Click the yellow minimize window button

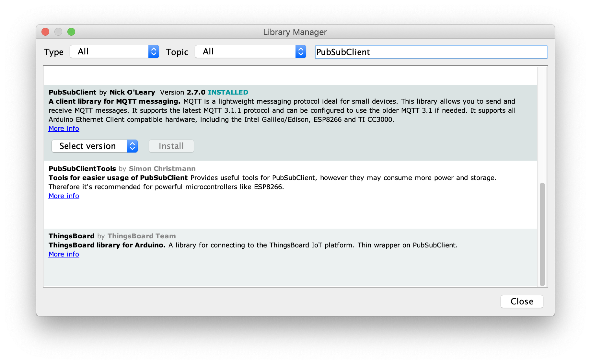58,32
